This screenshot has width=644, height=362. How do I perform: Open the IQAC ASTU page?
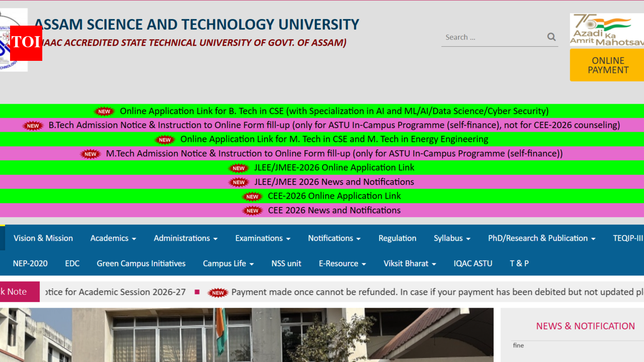pos(473,263)
